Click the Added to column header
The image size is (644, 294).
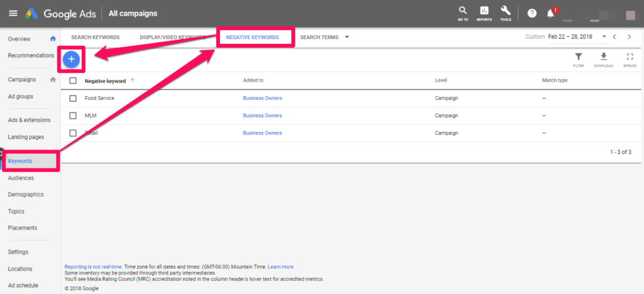coord(253,80)
